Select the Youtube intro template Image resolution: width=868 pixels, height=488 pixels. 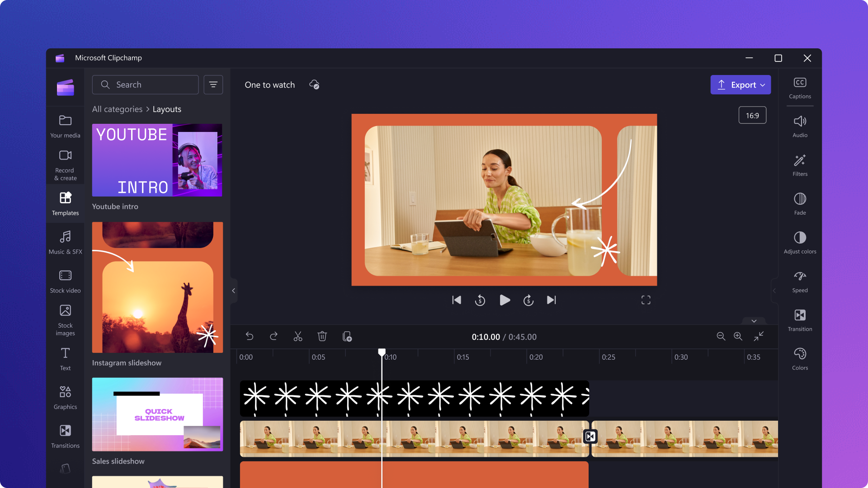pyautogui.click(x=158, y=160)
